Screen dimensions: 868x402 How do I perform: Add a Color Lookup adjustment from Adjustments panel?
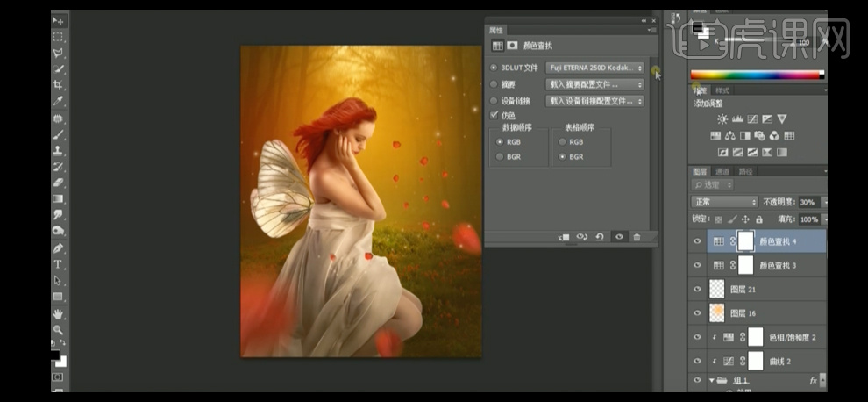[789, 135]
